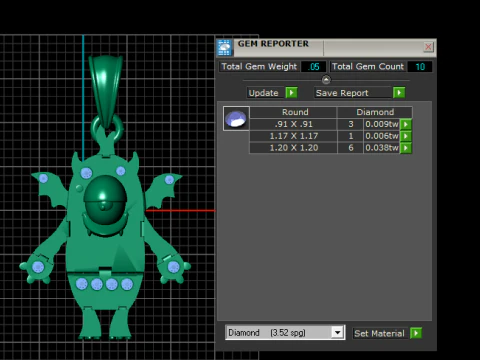The width and height of the screenshot is (480, 360).
Task: Click the green arrow next to Update
Action: click(292, 92)
